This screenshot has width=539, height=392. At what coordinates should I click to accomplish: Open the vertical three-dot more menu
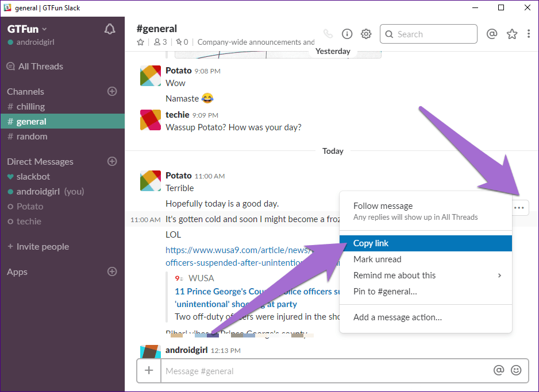(x=529, y=34)
